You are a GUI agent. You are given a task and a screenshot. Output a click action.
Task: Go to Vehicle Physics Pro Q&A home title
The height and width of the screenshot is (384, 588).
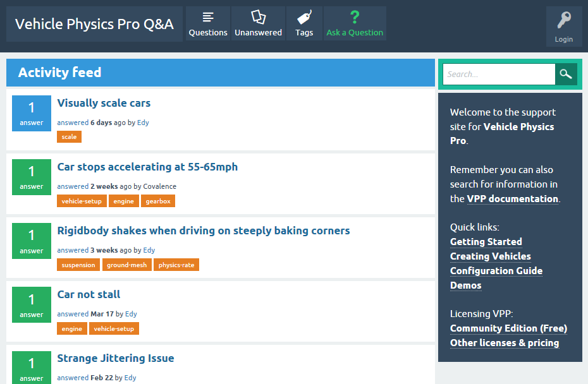coord(95,23)
